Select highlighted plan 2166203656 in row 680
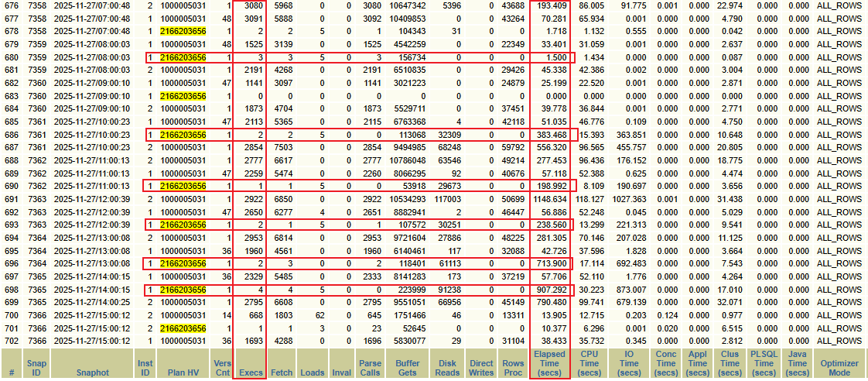This screenshot has width=868, height=381. (x=183, y=57)
